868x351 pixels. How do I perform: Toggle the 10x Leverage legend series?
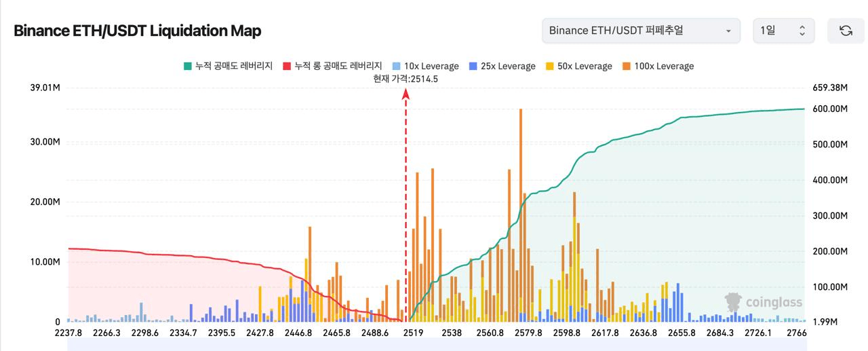pos(425,66)
